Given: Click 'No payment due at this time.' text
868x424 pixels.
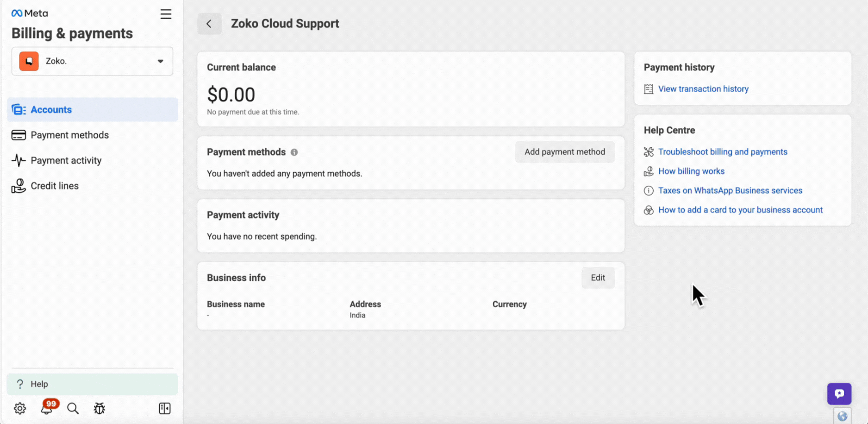Looking at the screenshot, I should [x=253, y=112].
